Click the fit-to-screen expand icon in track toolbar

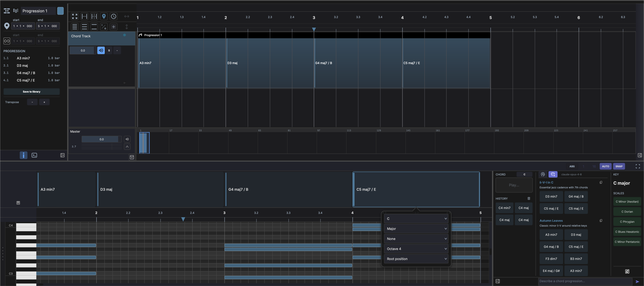click(74, 16)
